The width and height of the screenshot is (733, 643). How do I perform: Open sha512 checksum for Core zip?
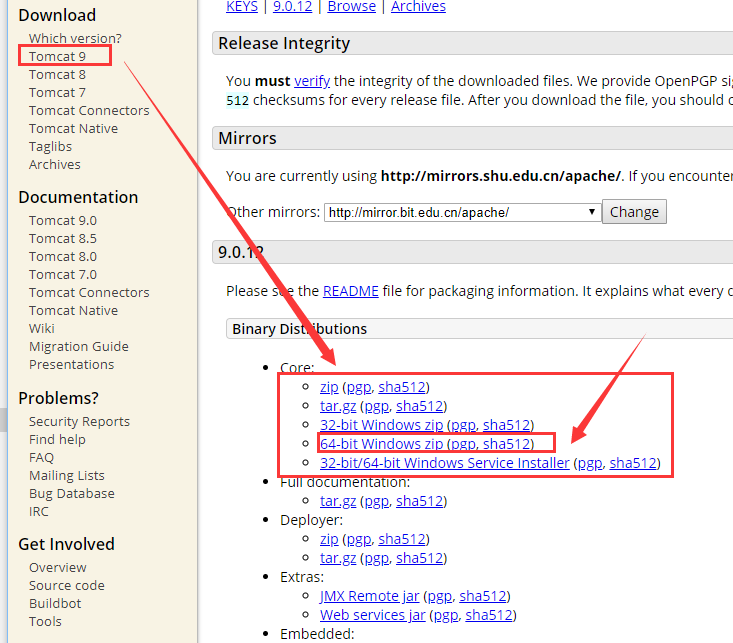coord(402,387)
